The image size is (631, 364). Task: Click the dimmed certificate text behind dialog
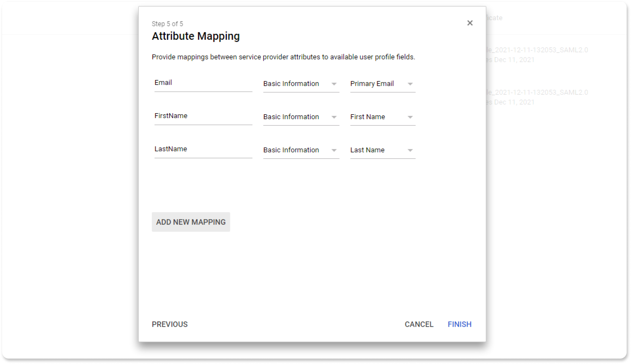coord(494,18)
